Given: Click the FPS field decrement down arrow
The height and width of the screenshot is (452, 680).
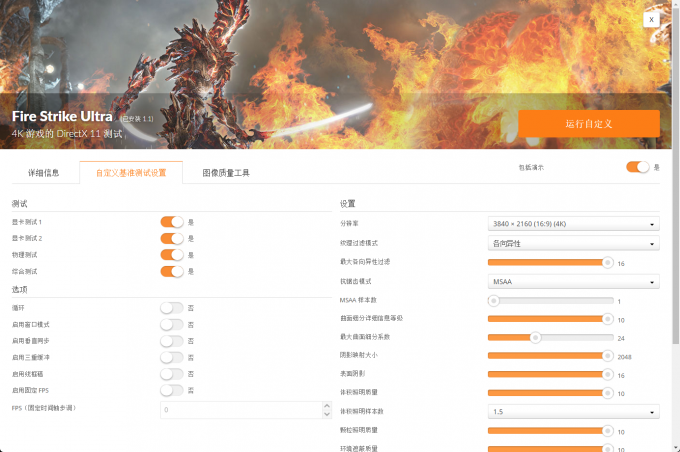Looking at the screenshot, I should coord(327,414).
